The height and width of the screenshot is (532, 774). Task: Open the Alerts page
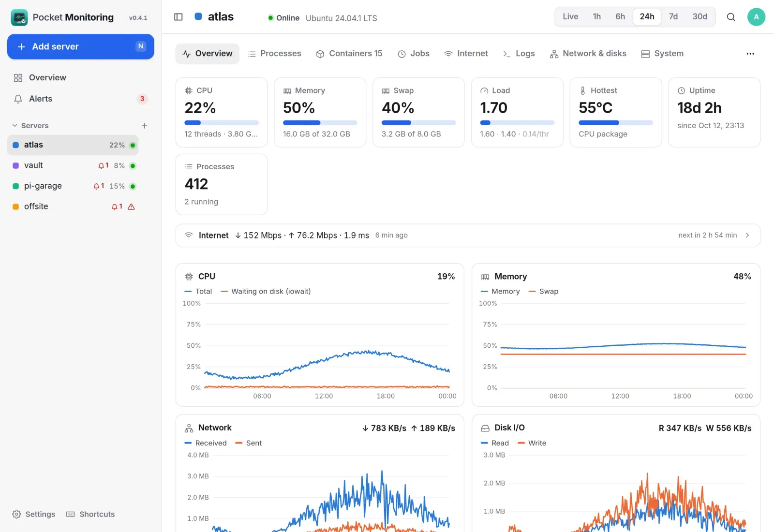pyautogui.click(x=81, y=99)
